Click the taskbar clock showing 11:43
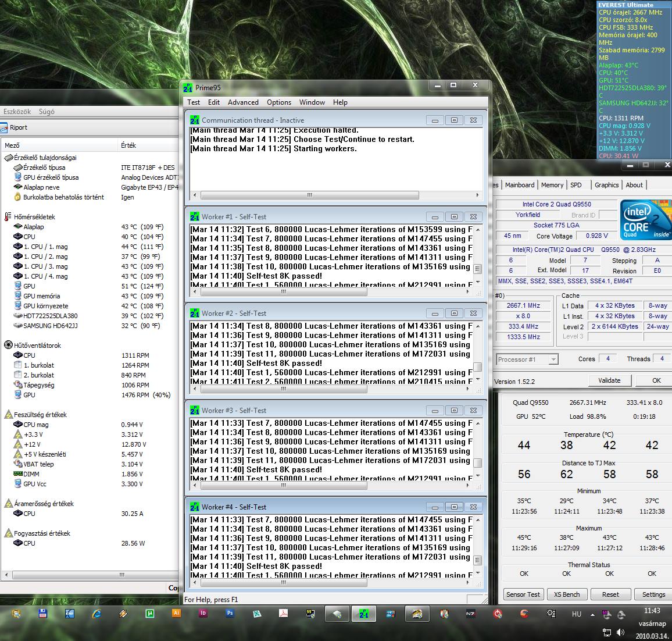Viewport: 672px width, 641px height. (x=652, y=611)
